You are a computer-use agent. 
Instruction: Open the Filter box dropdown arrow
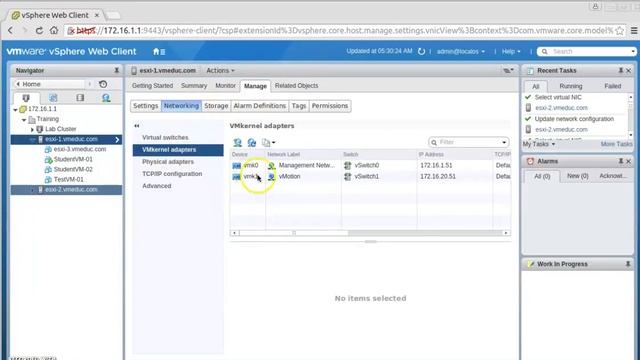tap(504, 142)
